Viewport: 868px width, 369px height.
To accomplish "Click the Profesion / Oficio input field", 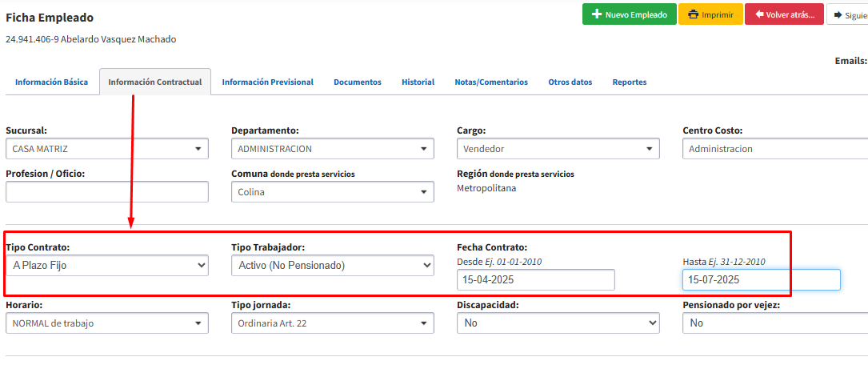I will coord(107,191).
